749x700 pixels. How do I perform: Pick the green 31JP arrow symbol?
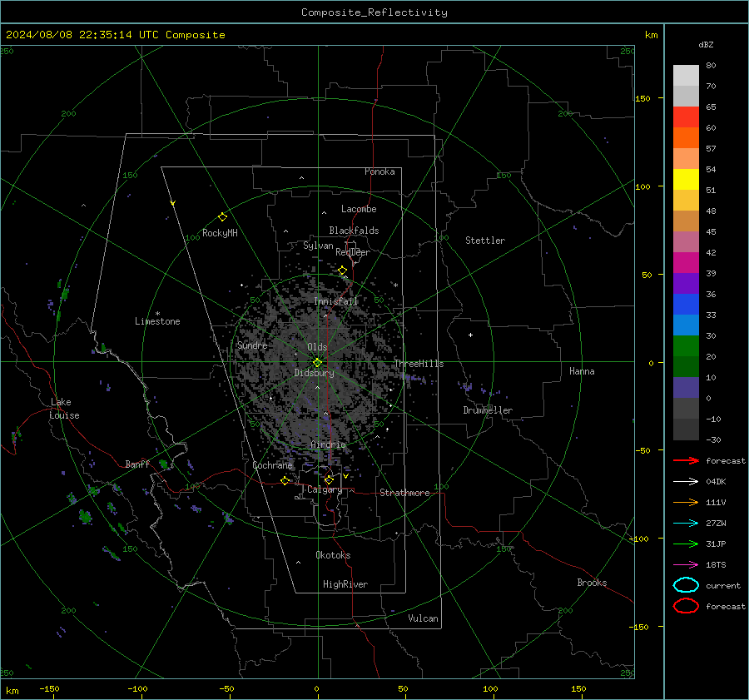(x=686, y=544)
